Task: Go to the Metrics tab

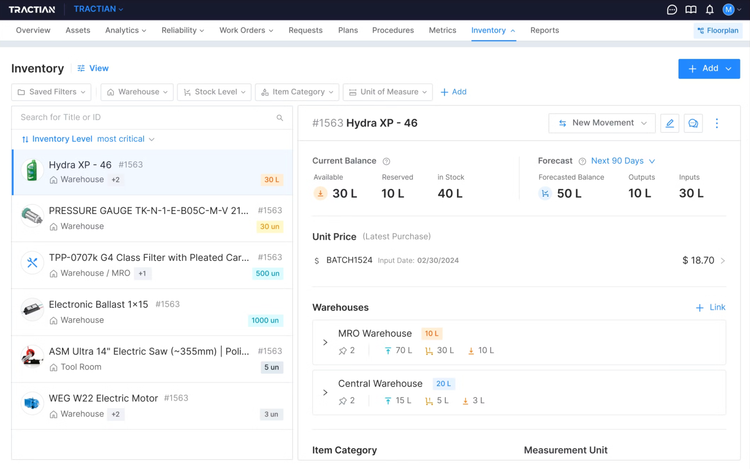Action: pyautogui.click(x=442, y=30)
